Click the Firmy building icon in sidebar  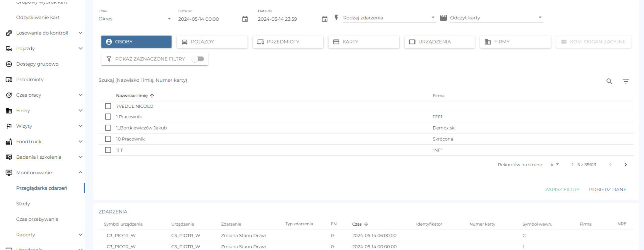(x=9, y=111)
